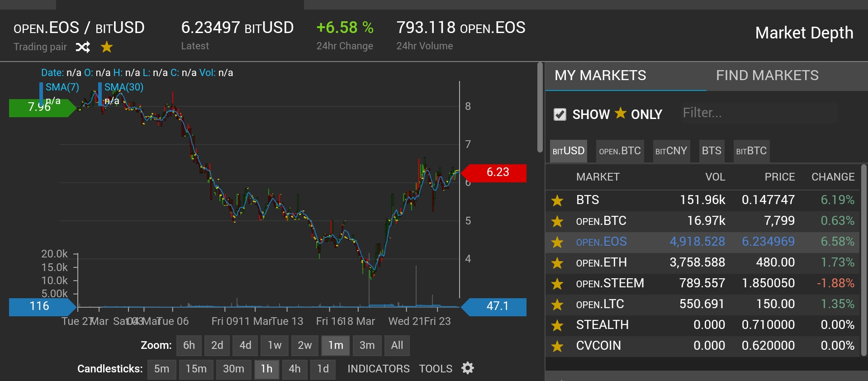Click the chart panel vertical scrollbar
Viewport: 868px width, 381px height.
point(540,108)
